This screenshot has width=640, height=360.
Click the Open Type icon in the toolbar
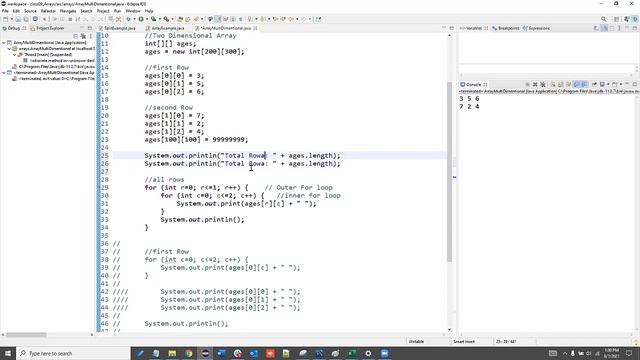180,19
